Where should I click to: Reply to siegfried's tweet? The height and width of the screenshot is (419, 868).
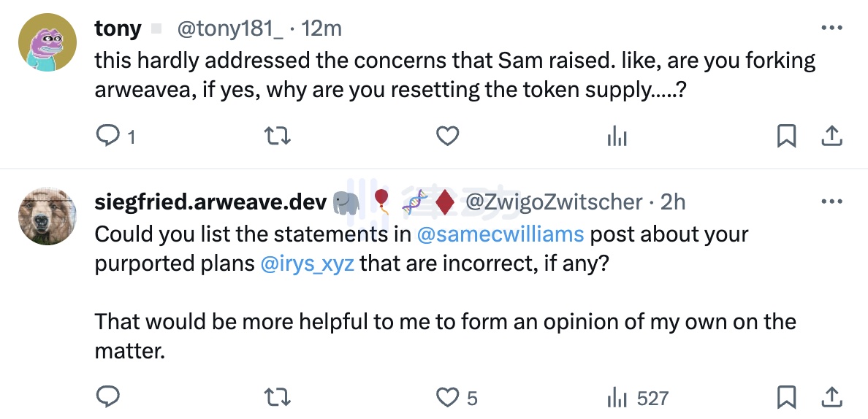click(x=108, y=397)
